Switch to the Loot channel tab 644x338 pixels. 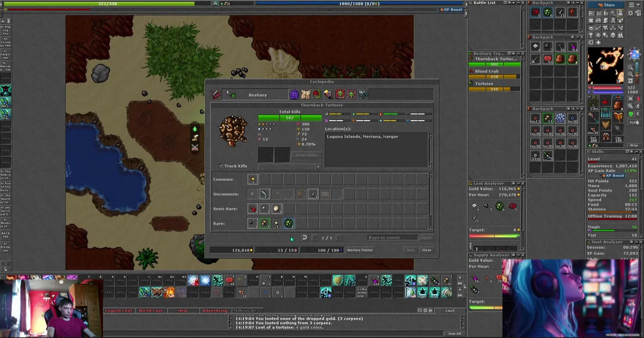click(x=450, y=310)
